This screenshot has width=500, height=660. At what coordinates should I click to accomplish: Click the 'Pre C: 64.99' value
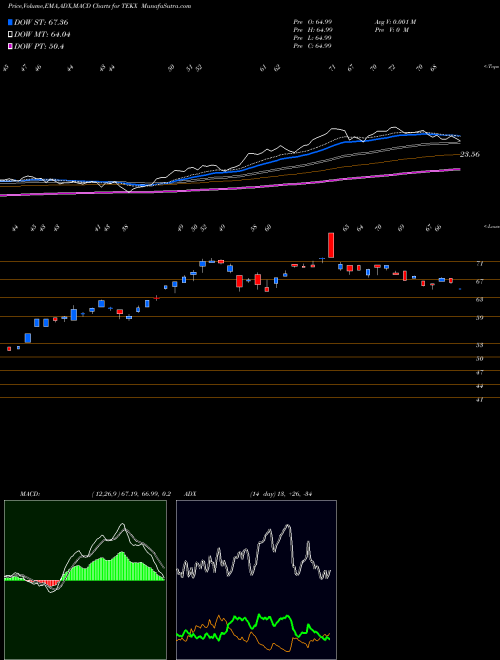click(313, 46)
